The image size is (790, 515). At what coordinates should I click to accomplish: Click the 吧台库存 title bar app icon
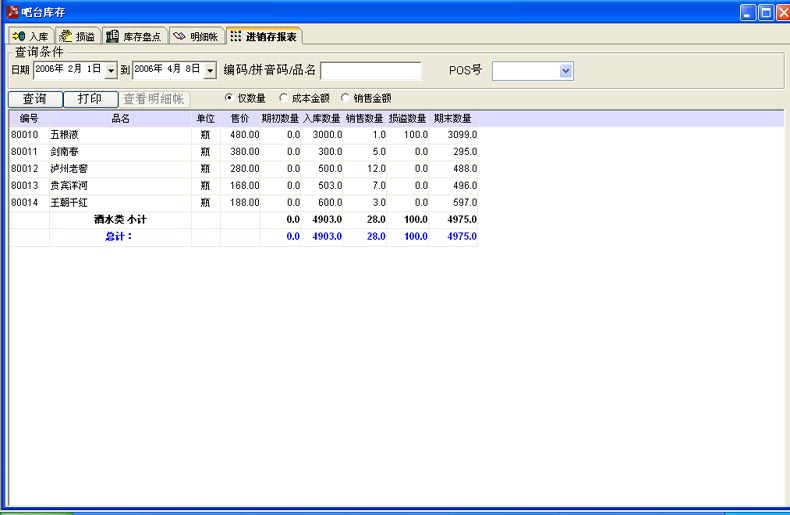[x=12, y=12]
